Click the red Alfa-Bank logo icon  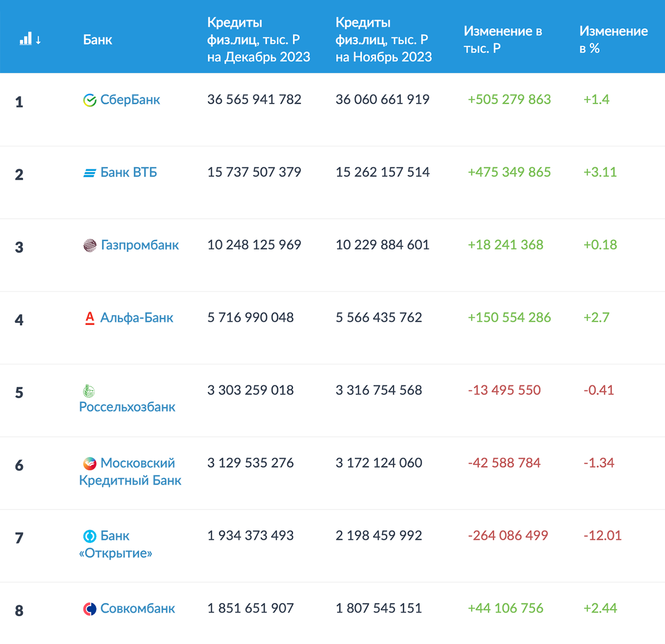click(90, 318)
